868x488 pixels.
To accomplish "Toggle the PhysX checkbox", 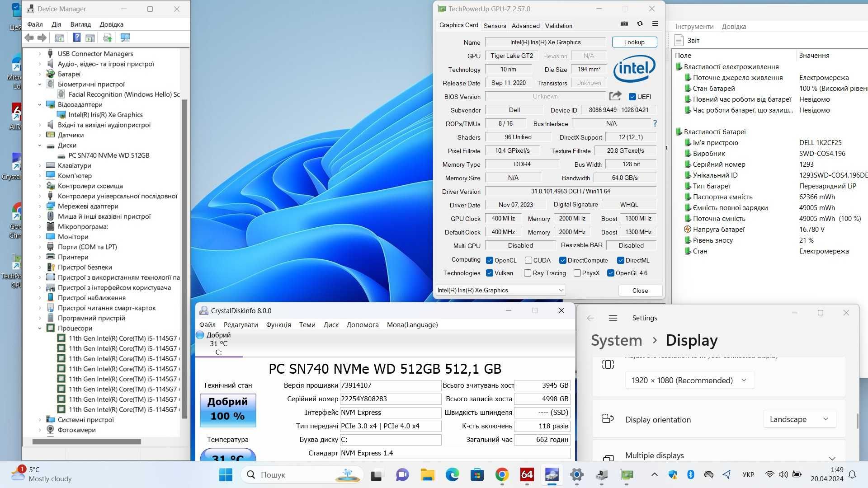I will pyautogui.click(x=577, y=273).
